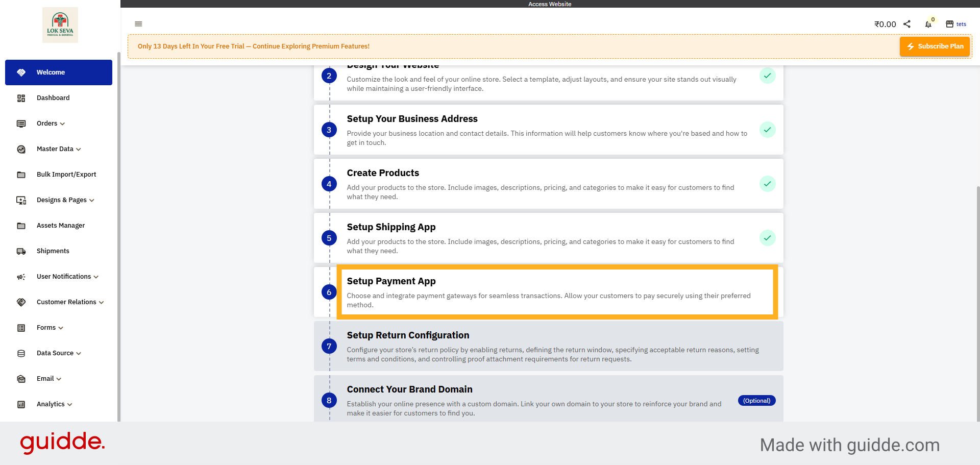The width and height of the screenshot is (980, 465).
Task: Click the Bulk Import/Export folder icon
Action: point(21,175)
